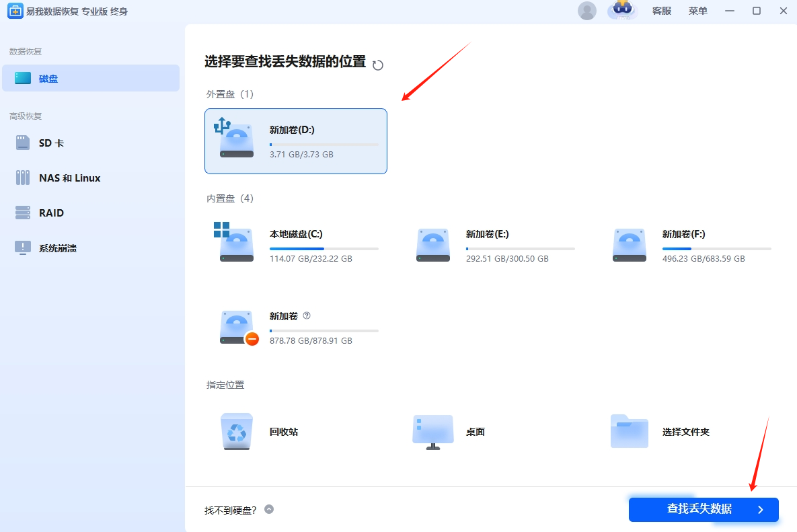Expand the 找不到硬盘? help chevron

click(x=269, y=510)
